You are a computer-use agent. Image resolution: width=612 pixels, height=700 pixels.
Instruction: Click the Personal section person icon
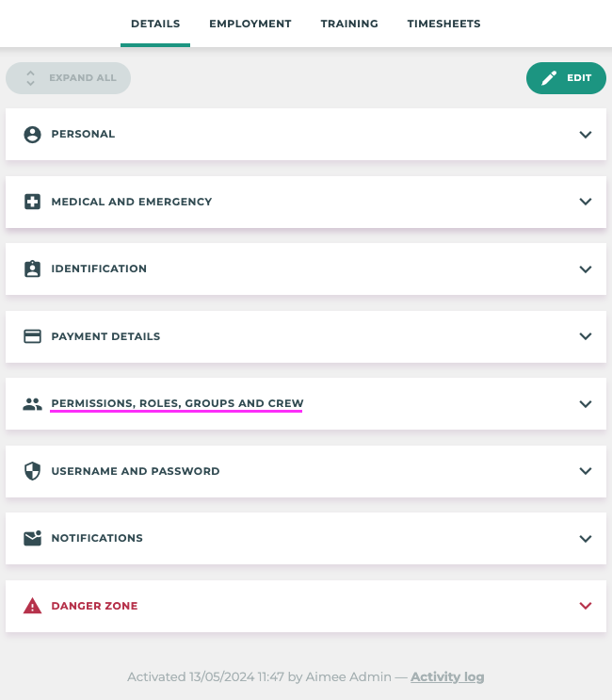[33, 135]
